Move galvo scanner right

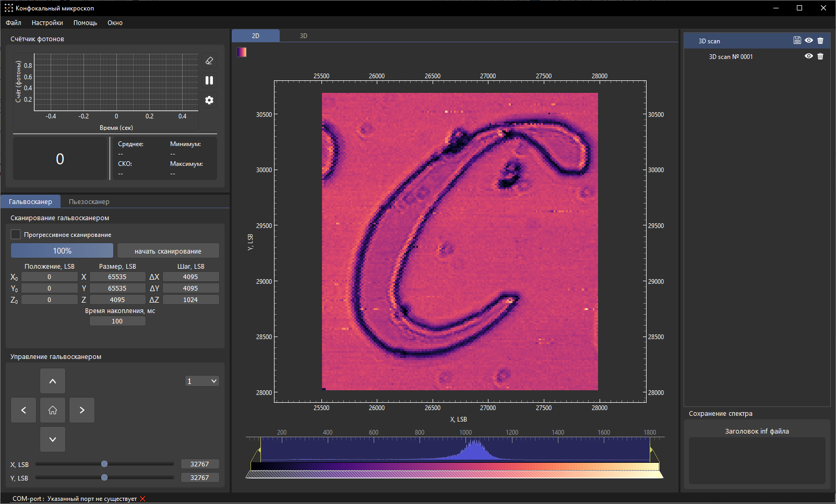pyautogui.click(x=82, y=410)
